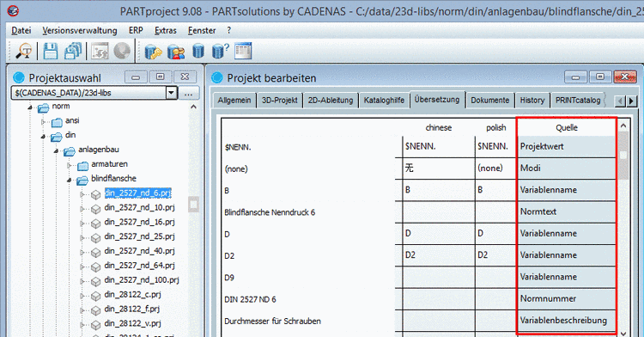Image resolution: width=644 pixels, height=337 pixels.
Task: Open the Versionsverwaltung menu
Action: [80, 30]
